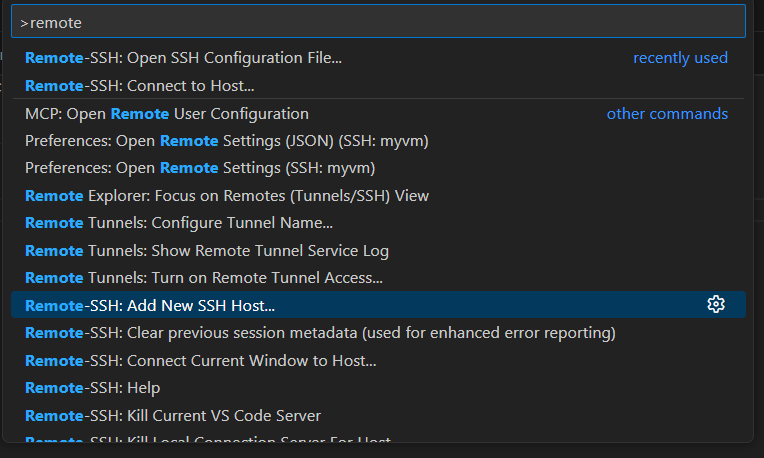Click the "recently used" group label
The height and width of the screenshot is (458, 764).
click(680, 58)
